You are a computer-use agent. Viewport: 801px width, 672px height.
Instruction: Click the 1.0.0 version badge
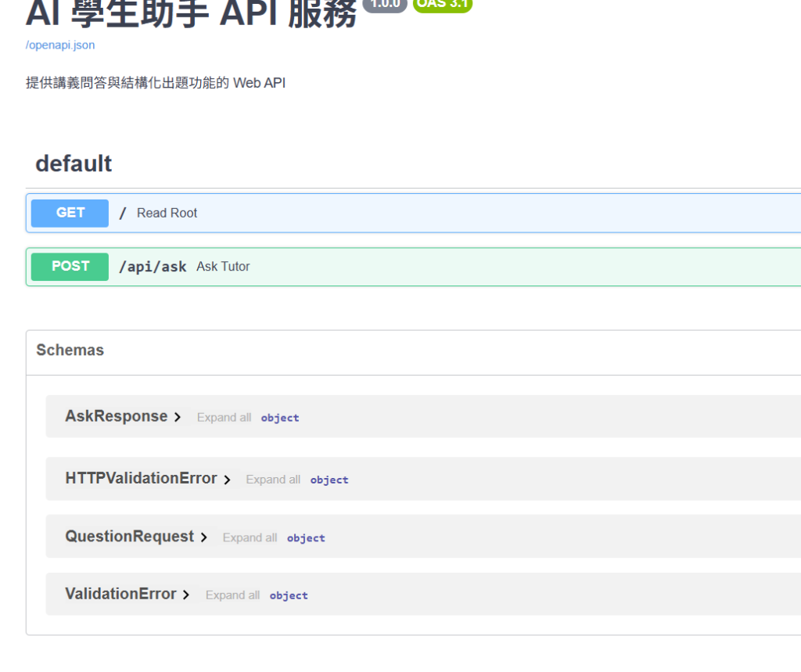pyautogui.click(x=385, y=5)
